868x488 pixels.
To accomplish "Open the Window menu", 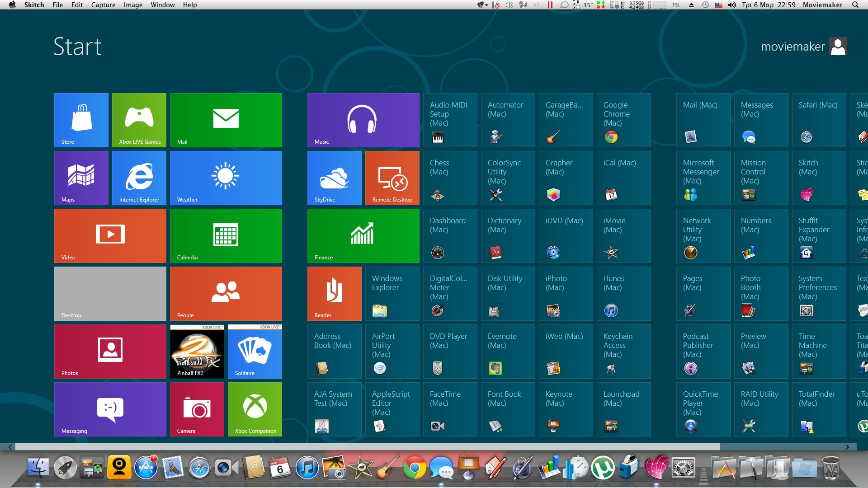I will 163,5.
